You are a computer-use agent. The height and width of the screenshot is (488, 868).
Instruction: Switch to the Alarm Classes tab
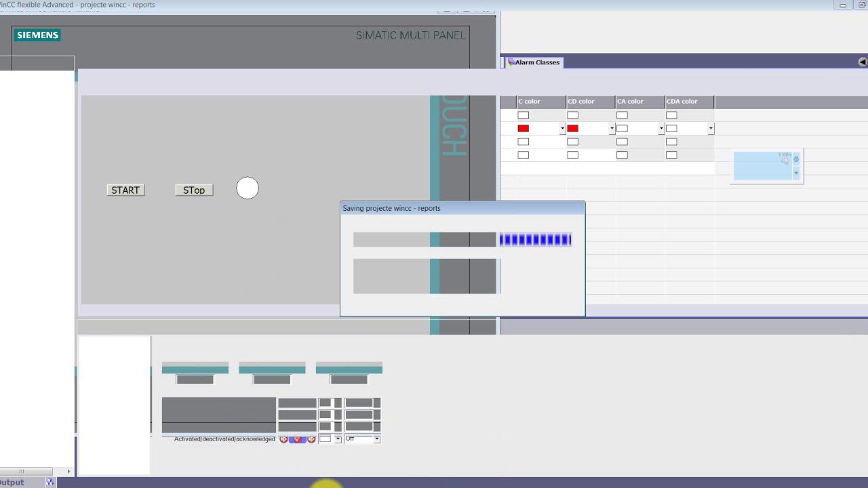(x=534, y=62)
